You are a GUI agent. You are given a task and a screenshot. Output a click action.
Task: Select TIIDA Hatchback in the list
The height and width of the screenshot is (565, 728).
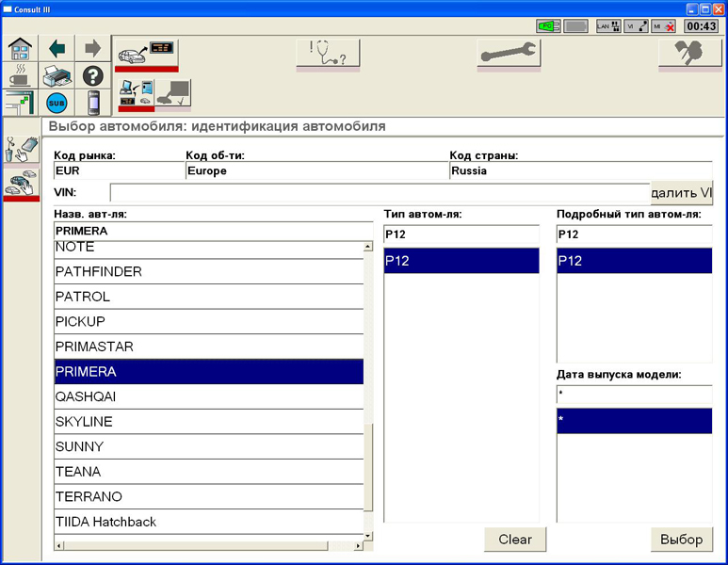(209, 523)
